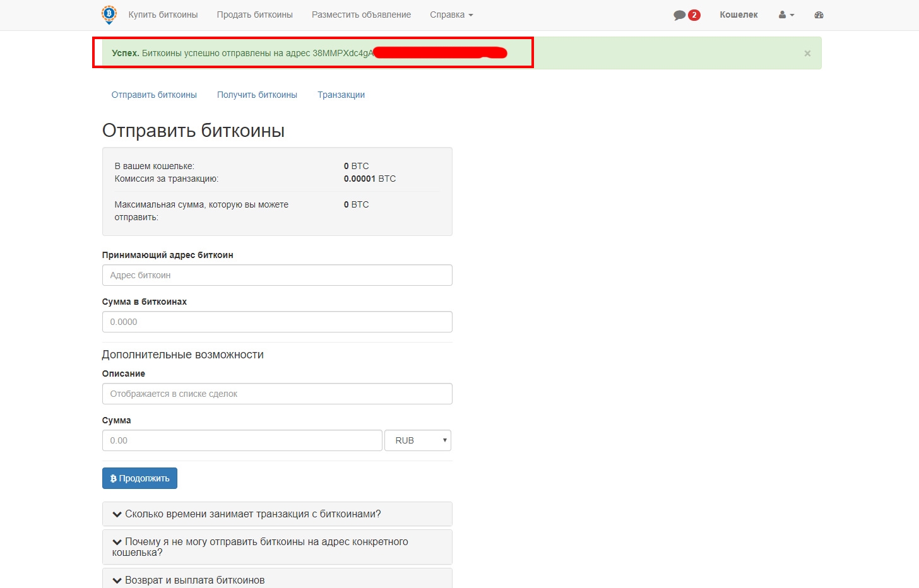The image size is (919, 588).
Task: Switch to Получить биткоины tab
Action: pyautogui.click(x=257, y=95)
